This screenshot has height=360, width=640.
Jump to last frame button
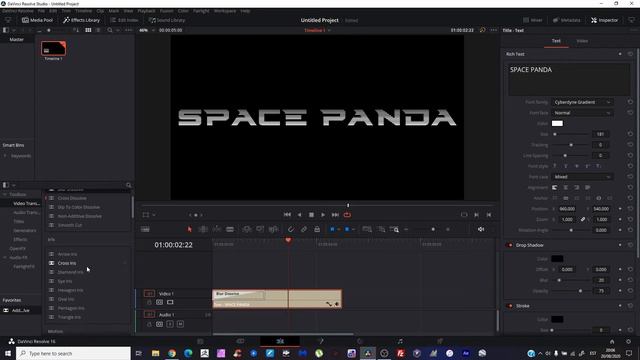click(335, 215)
